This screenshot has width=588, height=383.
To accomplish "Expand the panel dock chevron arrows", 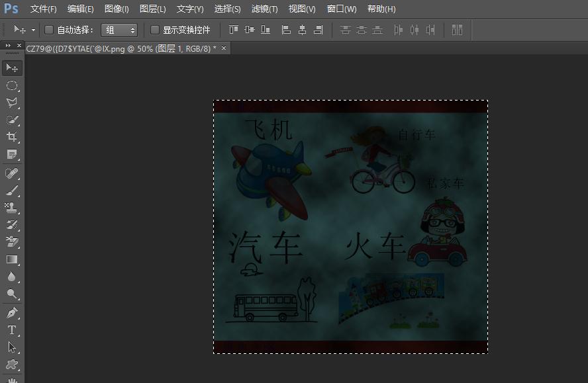I will (x=7, y=44).
